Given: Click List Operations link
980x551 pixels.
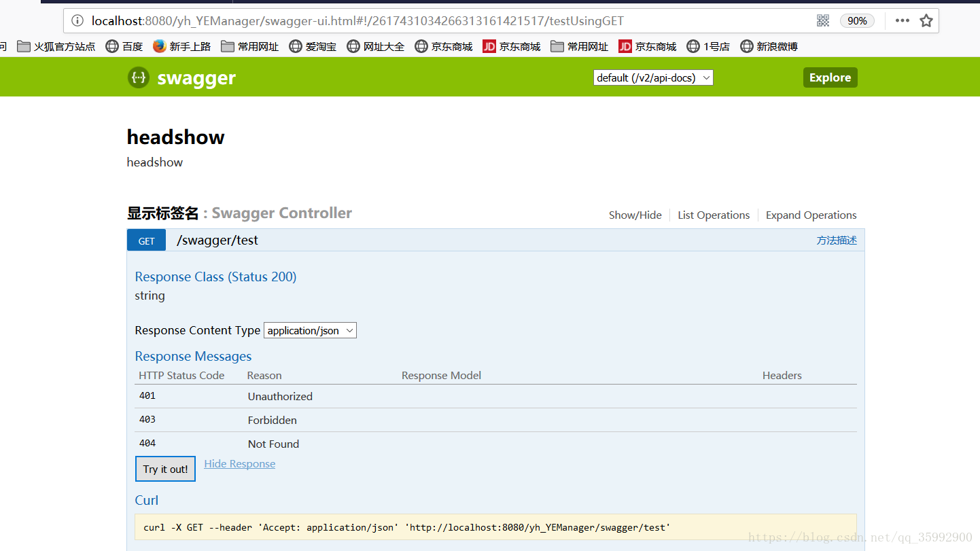Looking at the screenshot, I should point(714,215).
